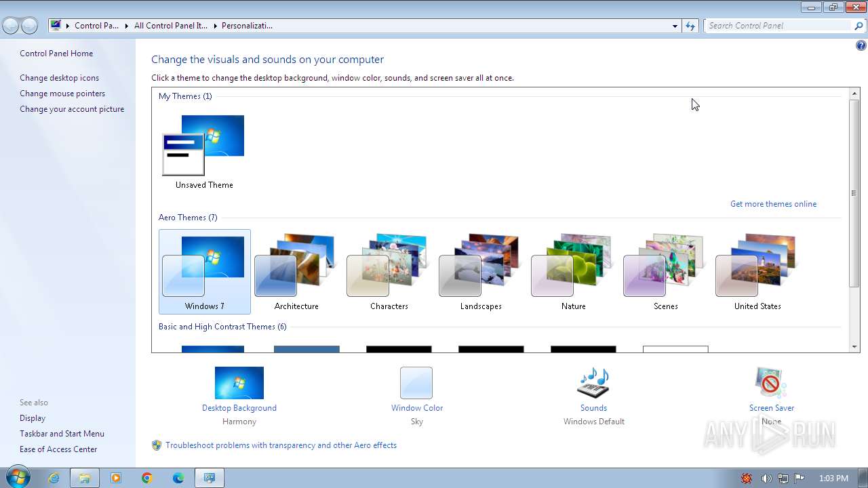This screenshot has width=868, height=488.
Task: Open Windows Media Player from taskbar
Action: [116, 478]
